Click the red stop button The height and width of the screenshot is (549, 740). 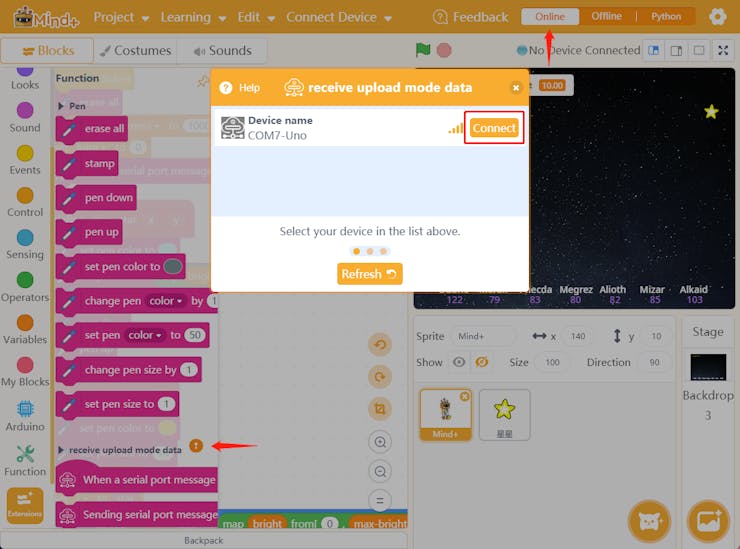[x=444, y=50]
